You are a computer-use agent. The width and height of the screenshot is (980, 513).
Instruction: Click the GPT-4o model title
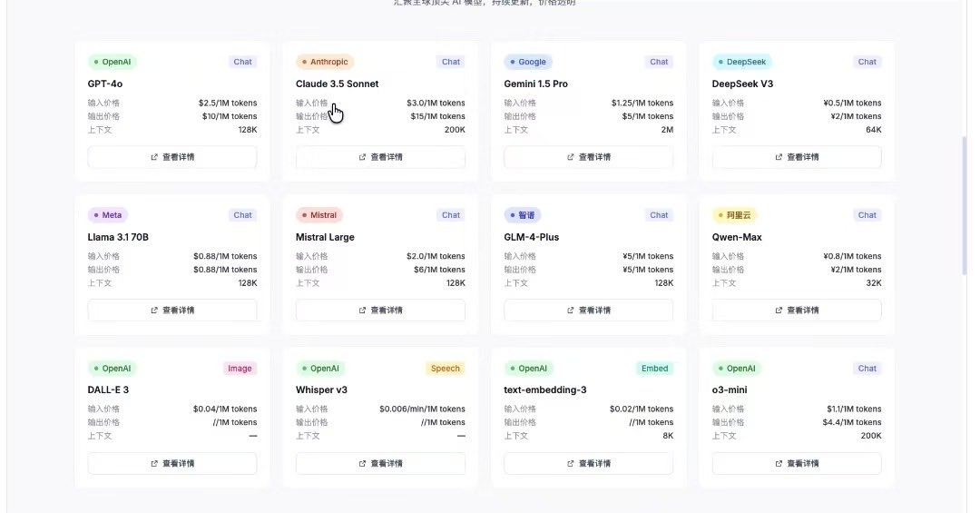click(x=105, y=84)
